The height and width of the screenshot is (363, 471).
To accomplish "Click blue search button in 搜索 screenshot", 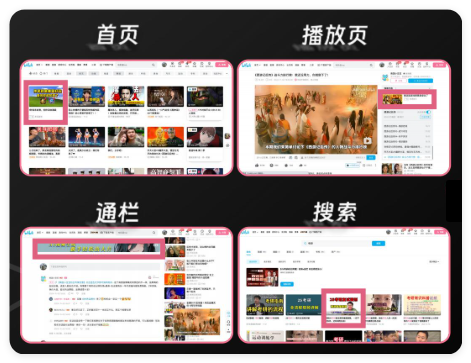I will 378,243.
